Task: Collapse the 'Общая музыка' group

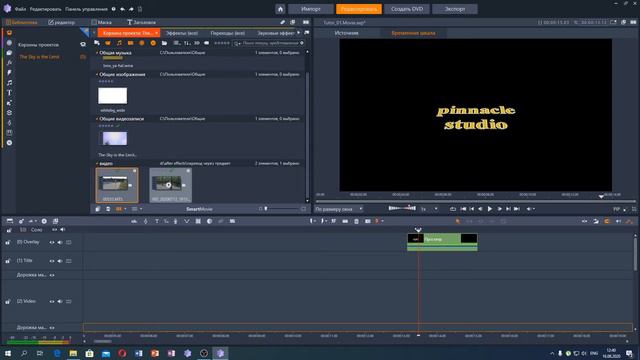Action: (97, 53)
